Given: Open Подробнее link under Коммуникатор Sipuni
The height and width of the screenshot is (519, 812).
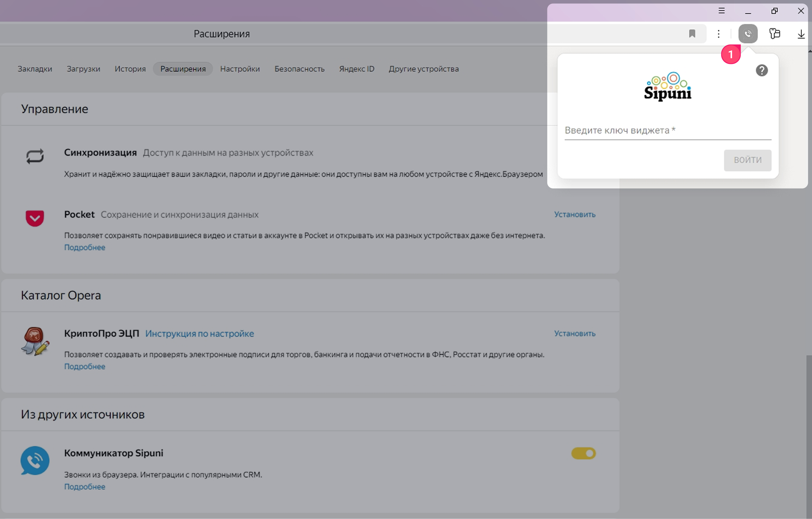Looking at the screenshot, I should (x=85, y=487).
